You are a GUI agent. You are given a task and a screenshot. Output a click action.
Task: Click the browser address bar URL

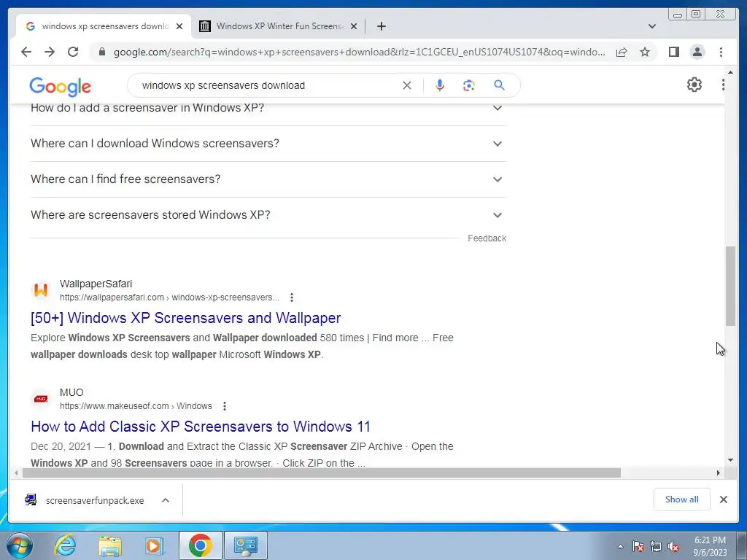[359, 52]
